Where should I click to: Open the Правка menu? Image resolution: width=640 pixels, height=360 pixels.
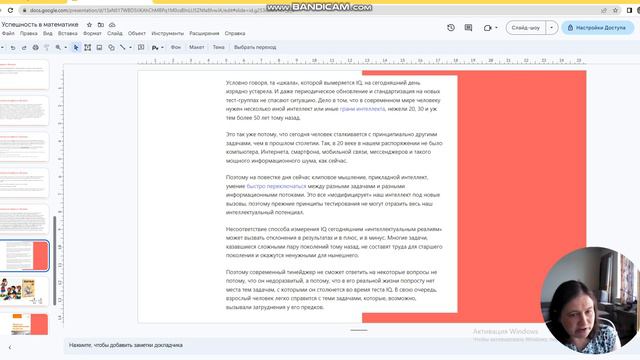28,33
